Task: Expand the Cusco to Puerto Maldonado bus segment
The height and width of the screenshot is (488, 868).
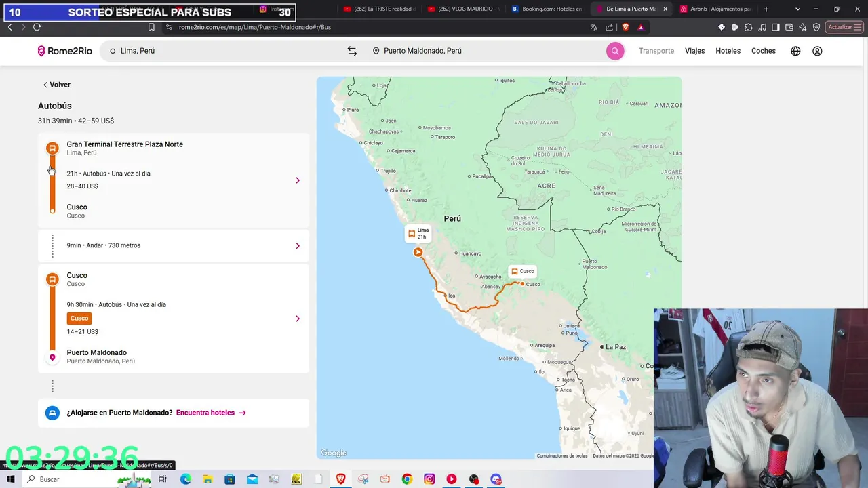Action: point(174,319)
